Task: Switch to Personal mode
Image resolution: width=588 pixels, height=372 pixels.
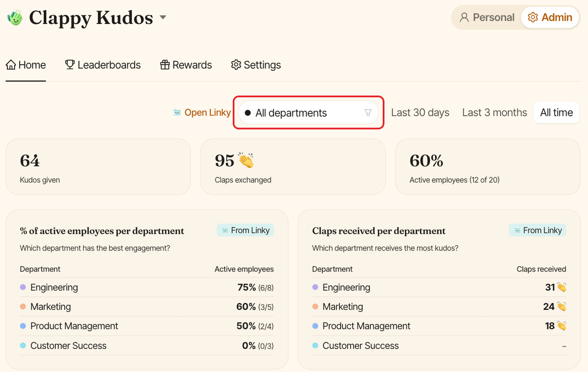Action: 487,18
